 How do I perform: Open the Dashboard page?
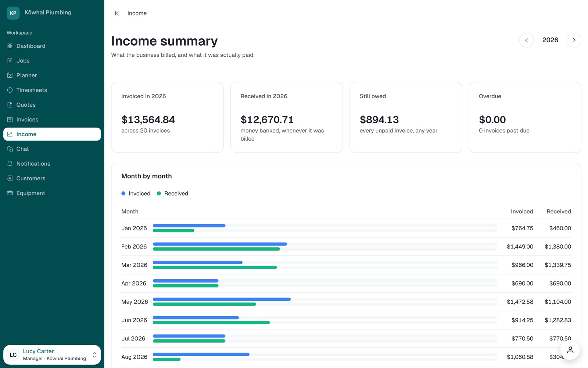[52, 46]
